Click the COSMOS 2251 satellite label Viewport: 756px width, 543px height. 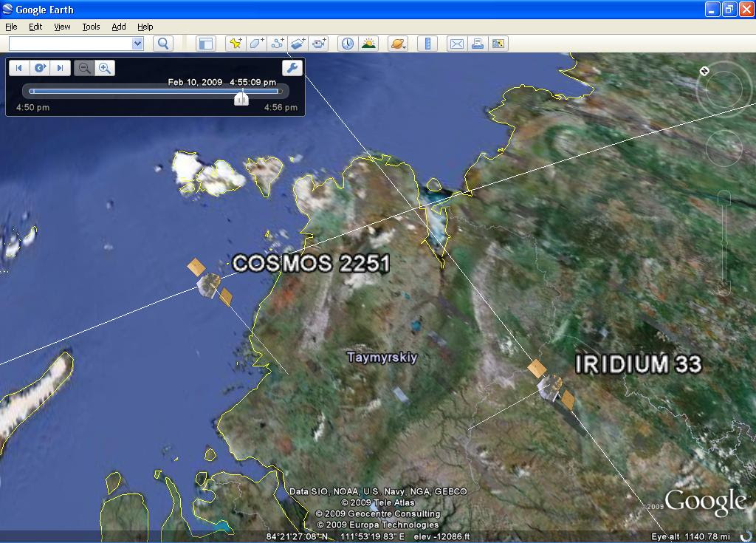tap(311, 264)
